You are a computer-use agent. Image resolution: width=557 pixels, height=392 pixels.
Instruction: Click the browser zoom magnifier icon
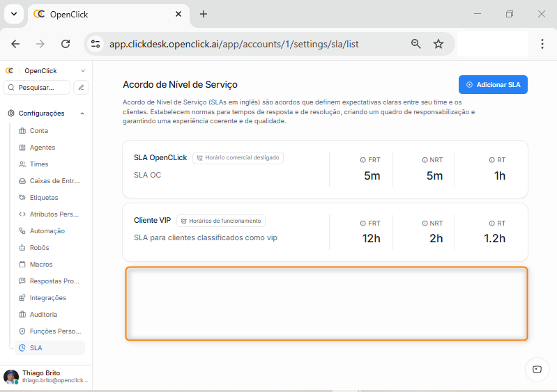tap(416, 44)
